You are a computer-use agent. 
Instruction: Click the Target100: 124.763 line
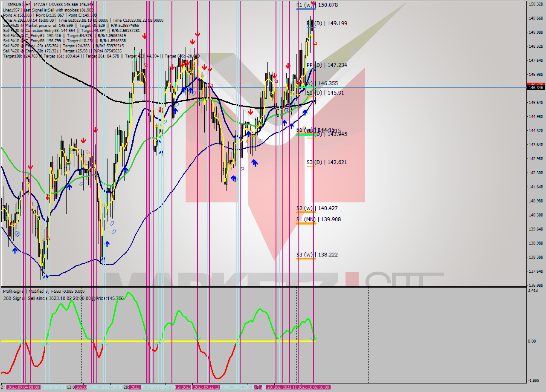[x=101, y=56]
